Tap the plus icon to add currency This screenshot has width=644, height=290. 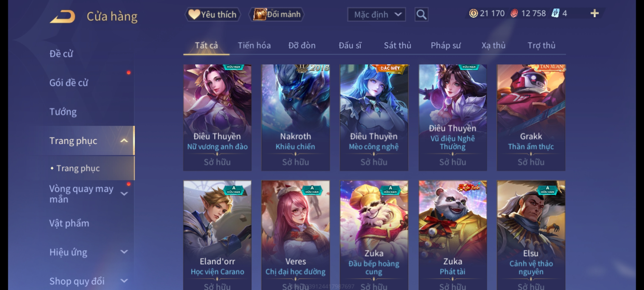(x=595, y=13)
